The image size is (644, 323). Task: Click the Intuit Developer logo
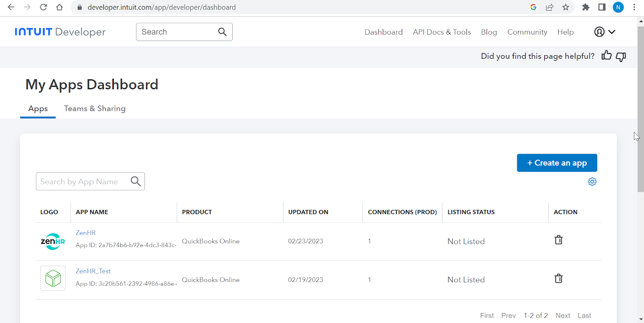[x=60, y=32]
